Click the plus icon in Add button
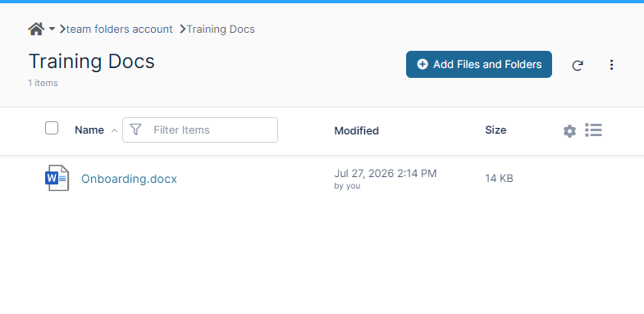 click(422, 65)
